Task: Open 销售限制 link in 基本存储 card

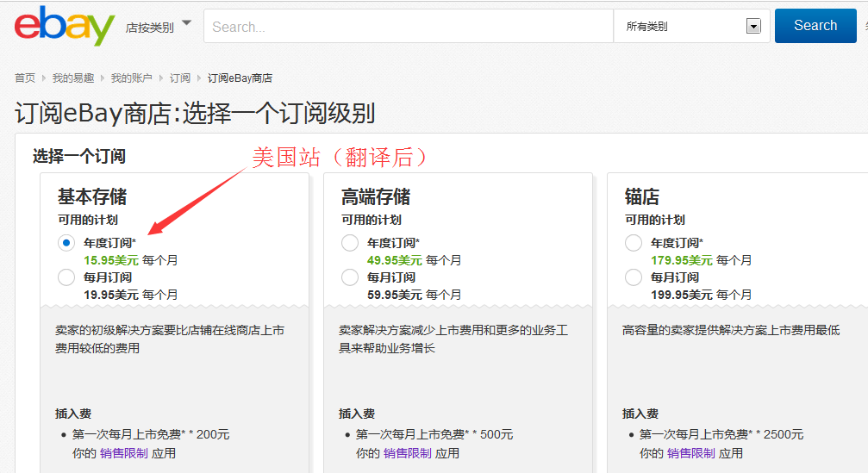Action: [x=124, y=453]
